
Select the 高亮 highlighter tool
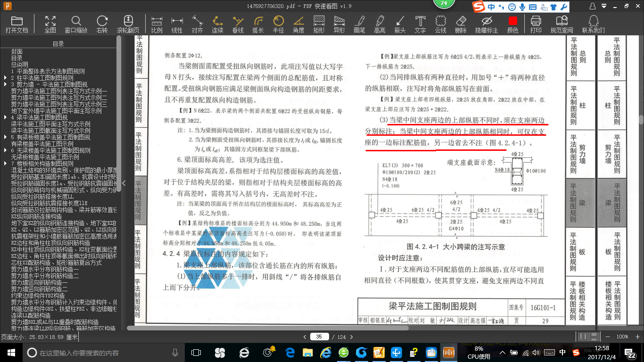pyautogui.click(x=380, y=24)
